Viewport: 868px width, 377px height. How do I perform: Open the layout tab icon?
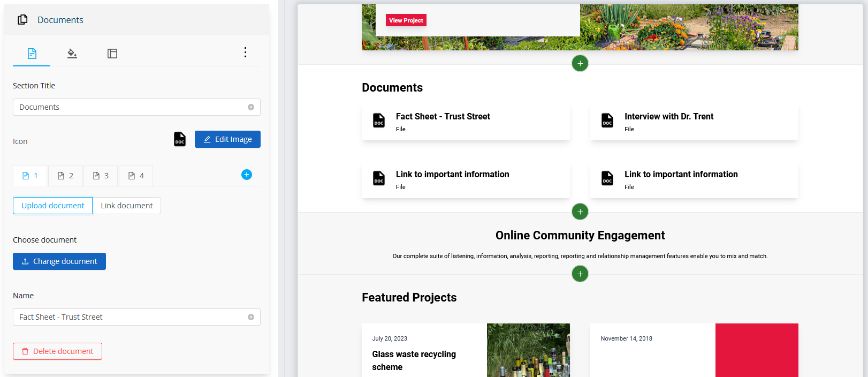pos(112,54)
